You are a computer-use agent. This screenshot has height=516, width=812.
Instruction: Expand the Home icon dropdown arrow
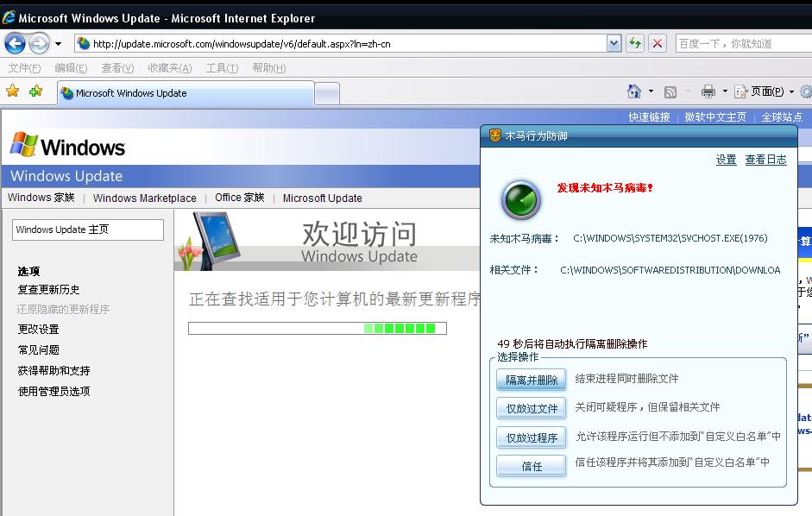coord(651,91)
